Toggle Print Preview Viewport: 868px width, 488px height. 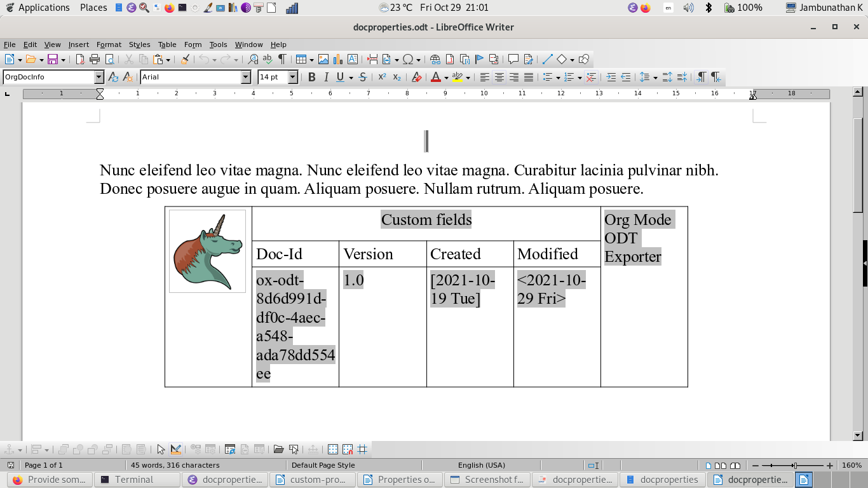pos(109,59)
